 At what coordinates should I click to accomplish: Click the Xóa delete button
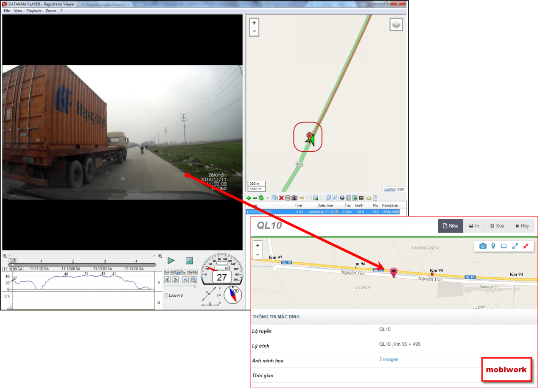pyautogui.click(x=497, y=226)
